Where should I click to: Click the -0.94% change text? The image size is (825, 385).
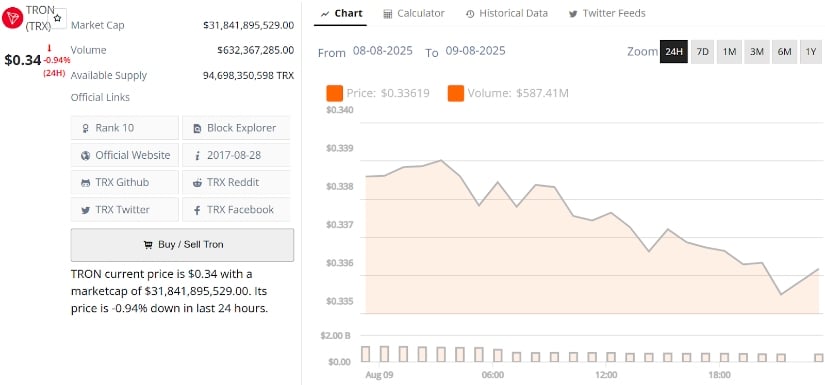(57, 60)
